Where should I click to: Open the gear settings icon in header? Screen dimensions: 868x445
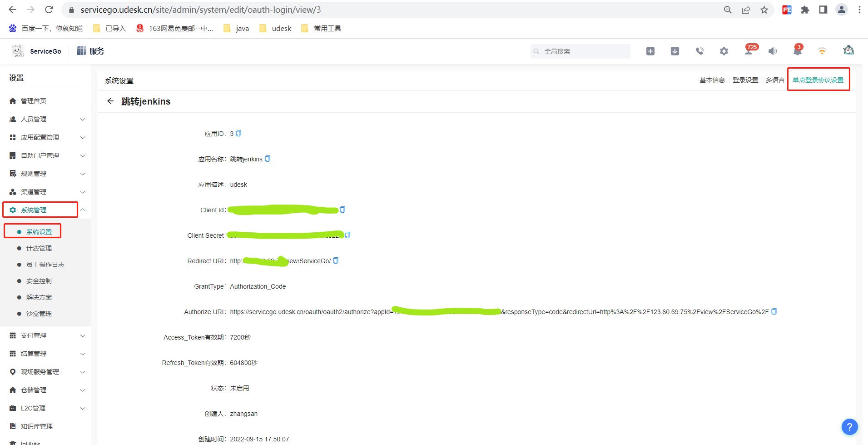click(x=724, y=51)
